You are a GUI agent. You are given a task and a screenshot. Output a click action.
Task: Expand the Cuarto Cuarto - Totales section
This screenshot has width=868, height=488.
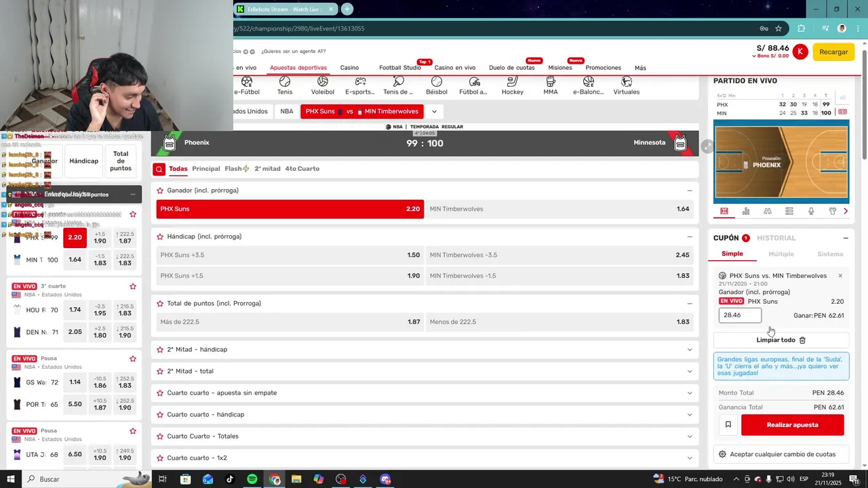[690, 436]
